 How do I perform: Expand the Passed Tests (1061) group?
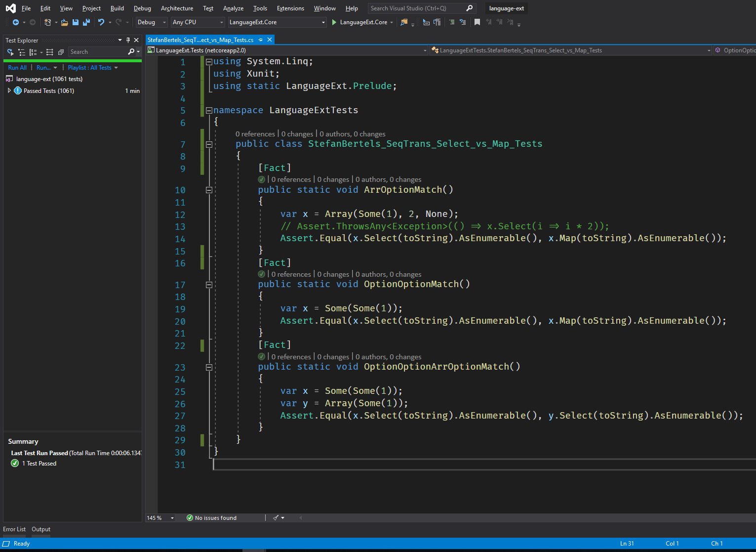8,90
